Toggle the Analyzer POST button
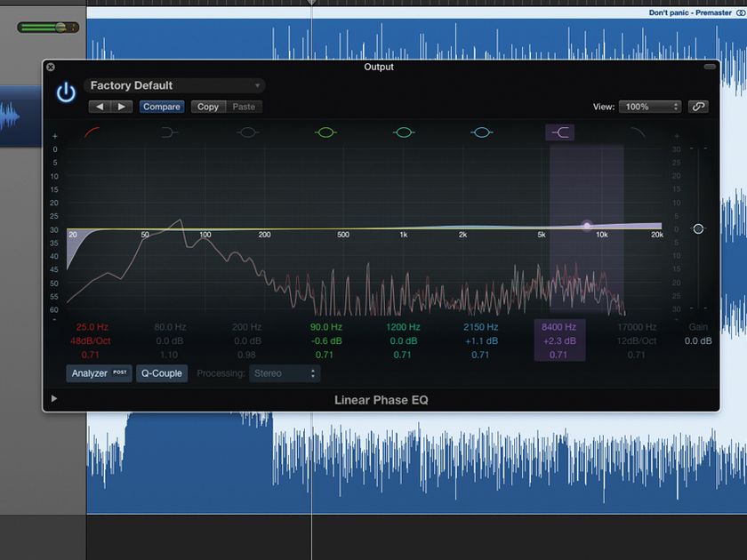747x560 pixels. tap(99, 373)
